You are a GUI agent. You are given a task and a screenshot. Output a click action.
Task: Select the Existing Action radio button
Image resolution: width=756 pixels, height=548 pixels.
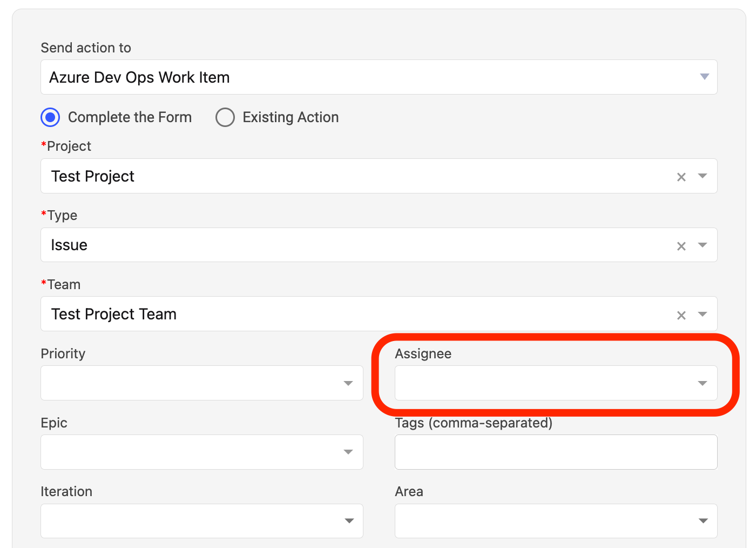pyautogui.click(x=225, y=117)
